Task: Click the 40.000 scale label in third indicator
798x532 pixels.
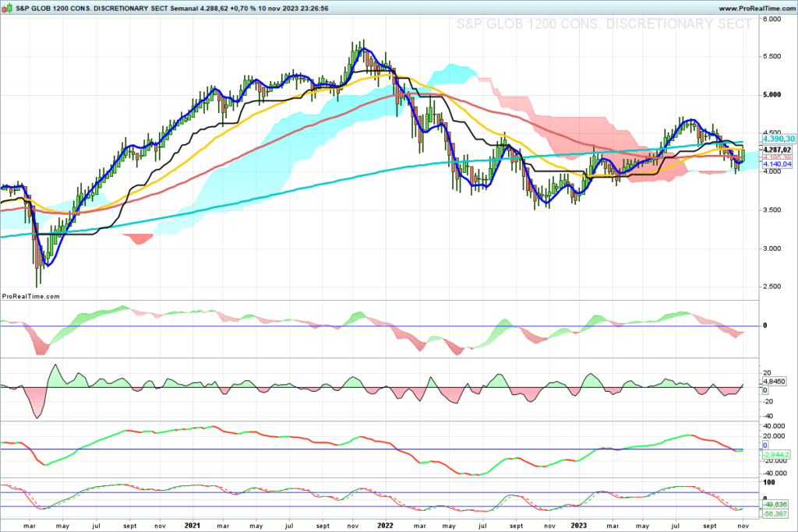Action: click(x=774, y=426)
